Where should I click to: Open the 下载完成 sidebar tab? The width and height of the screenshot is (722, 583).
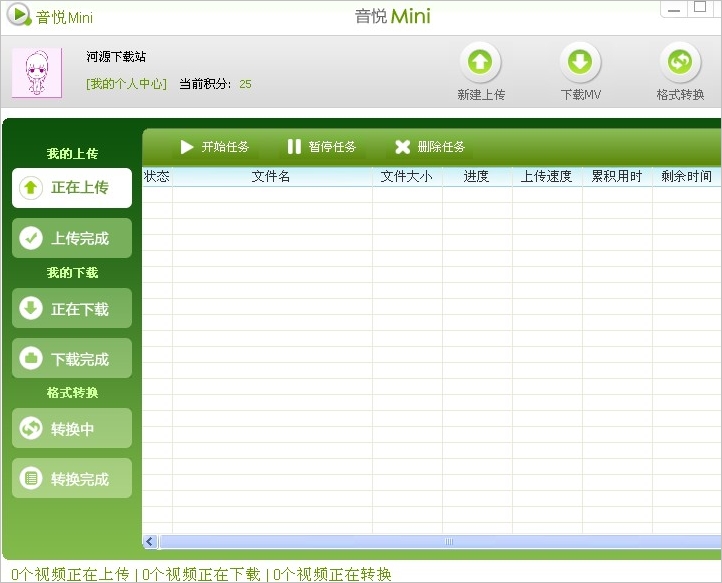[x=72, y=359]
